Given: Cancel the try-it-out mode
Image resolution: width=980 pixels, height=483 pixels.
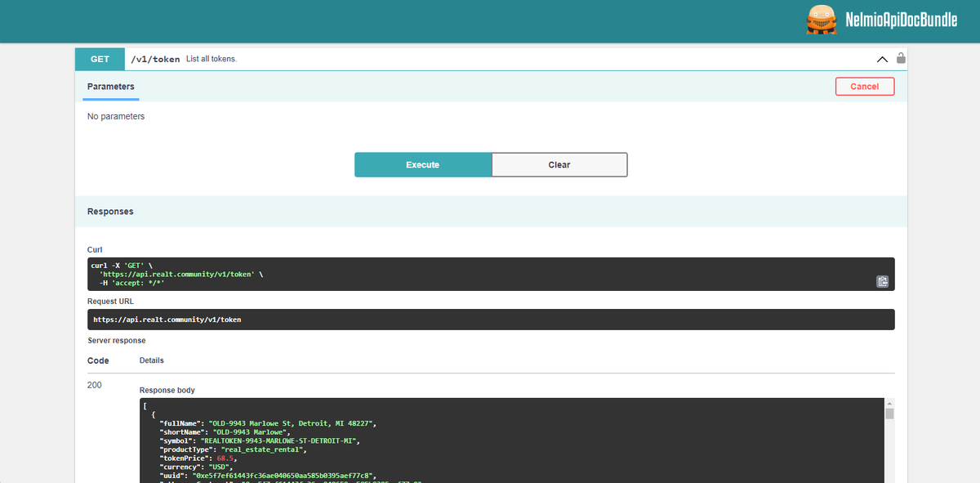Looking at the screenshot, I should [865, 87].
